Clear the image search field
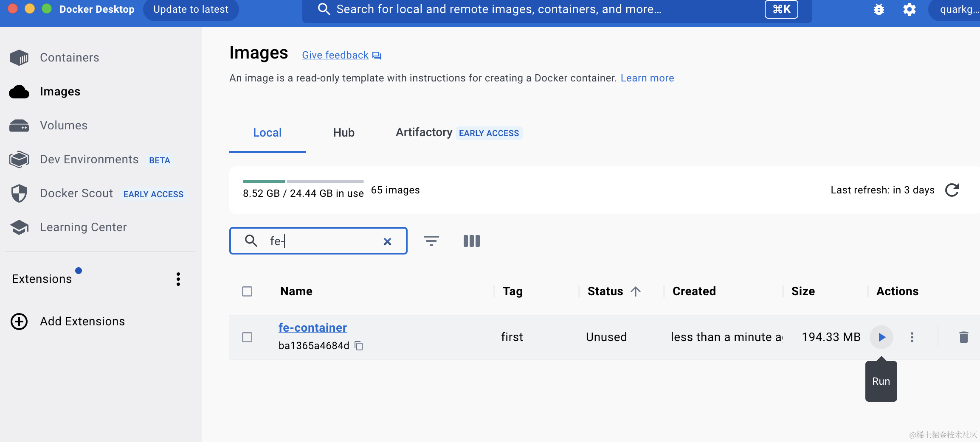 [x=387, y=241]
